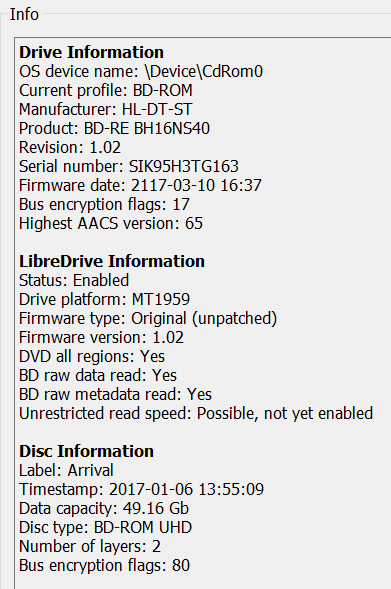Click the Data capacity 49.16 Gb line
The width and height of the screenshot is (391, 589).
point(104,508)
